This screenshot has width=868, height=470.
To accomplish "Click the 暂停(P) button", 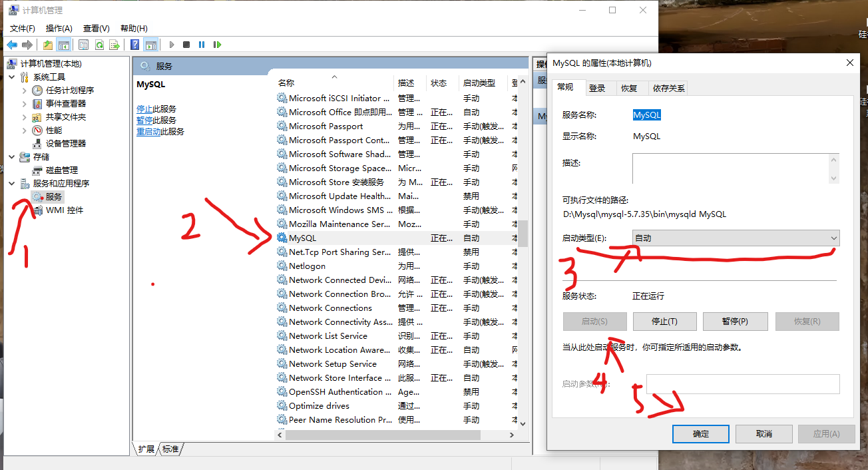I will tap(735, 321).
